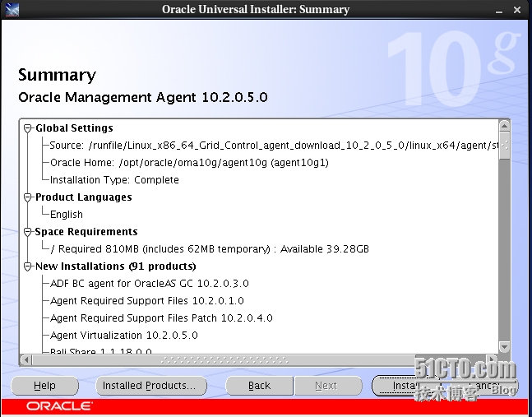Collapse the Product Languages tree node
This screenshot has width=532, height=417.
coord(27,197)
